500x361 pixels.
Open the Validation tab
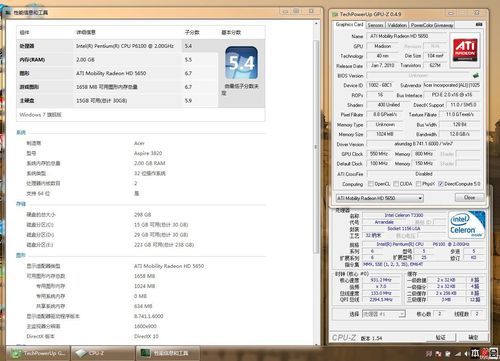(x=397, y=25)
